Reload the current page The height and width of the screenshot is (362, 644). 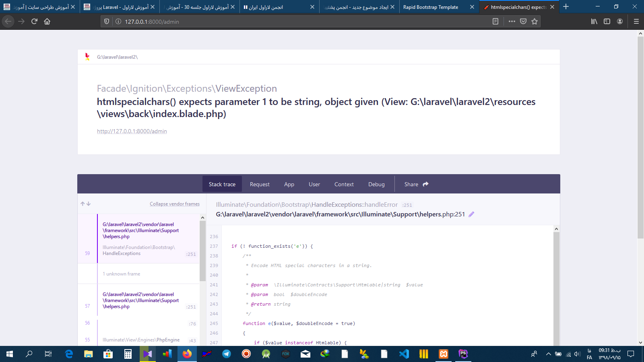pyautogui.click(x=34, y=21)
